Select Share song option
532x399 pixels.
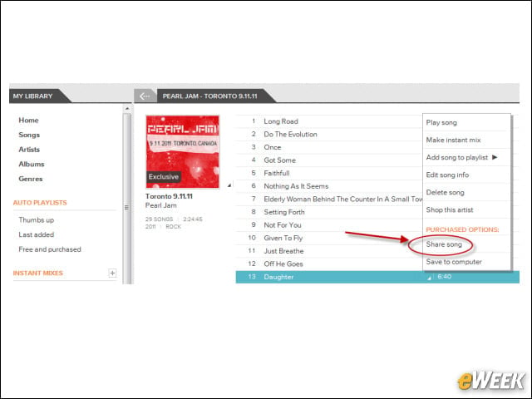click(444, 244)
